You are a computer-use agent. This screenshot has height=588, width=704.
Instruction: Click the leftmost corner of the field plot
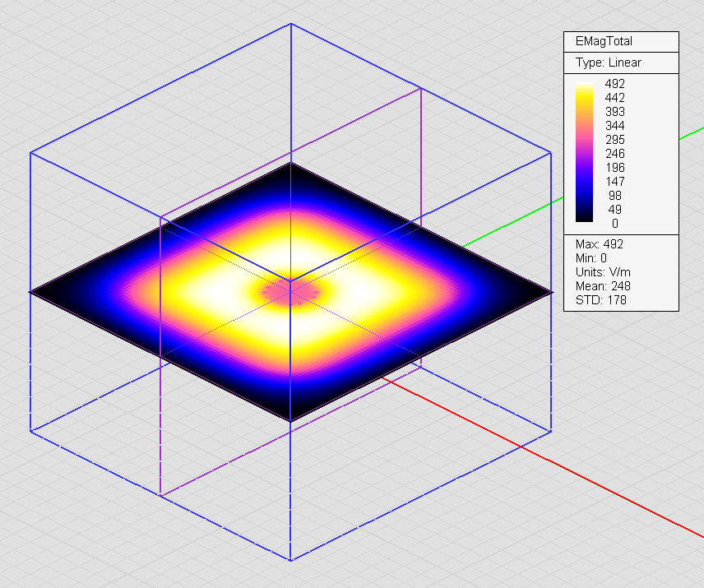pos(33,291)
